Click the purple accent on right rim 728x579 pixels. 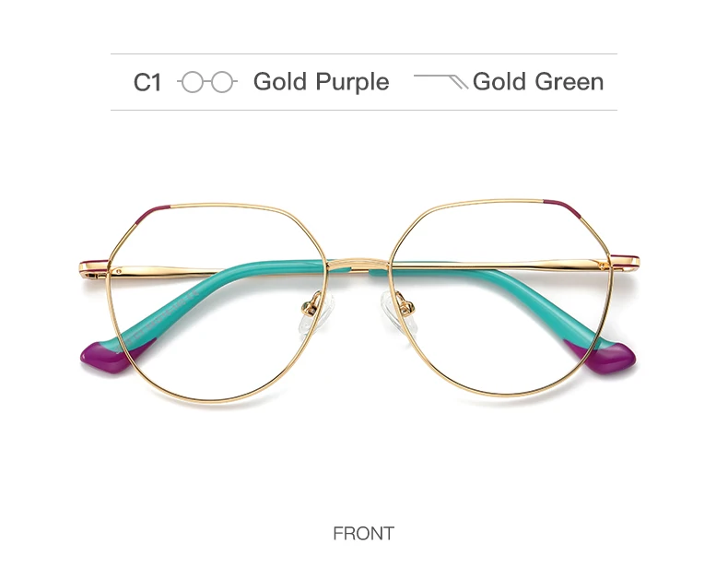pyautogui.click(x=563, y=208)
